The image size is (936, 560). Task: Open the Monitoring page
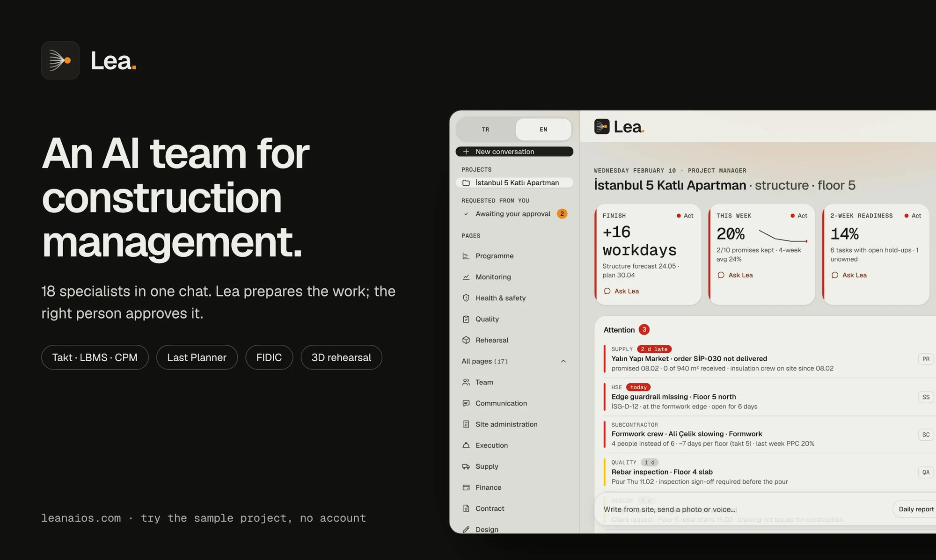point(514,277)
